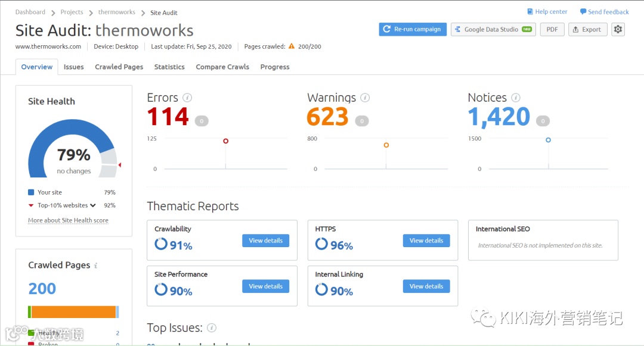Click the Warnings info icon
The width and height of the screenshot is (644, 346).
(x=365, y=98)
